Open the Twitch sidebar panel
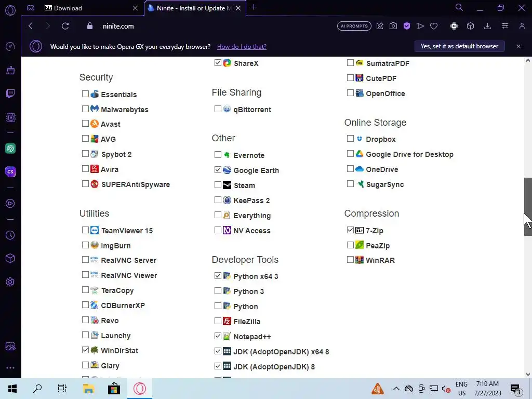 pos(10,94)
